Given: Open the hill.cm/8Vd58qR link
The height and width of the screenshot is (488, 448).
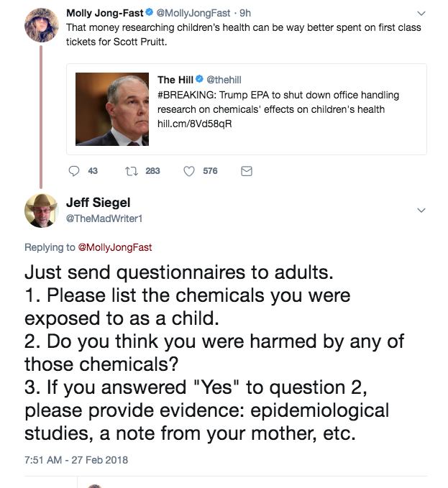Looking at the screenshot, I should tap(194, 124).
